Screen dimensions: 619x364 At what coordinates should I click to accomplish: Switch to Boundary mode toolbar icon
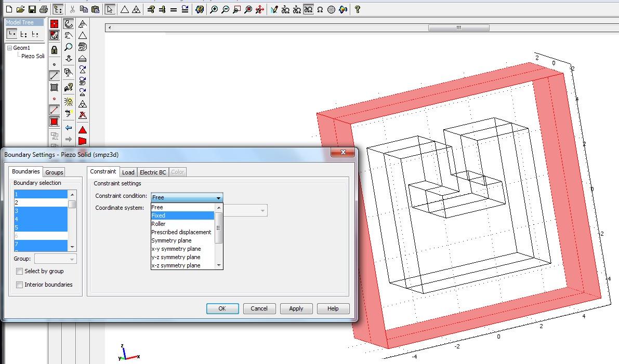tap(308, 9)
